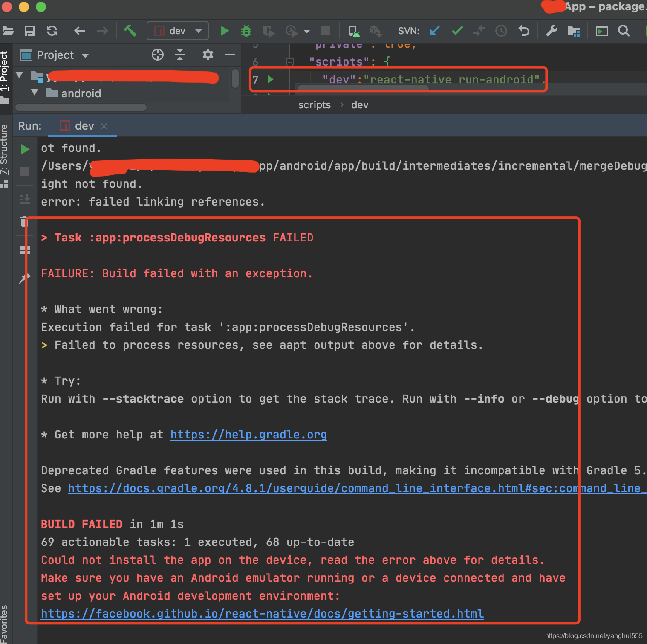647x644 pixels.
Task: Open the AVD device manager icon
Action: coord(354,31)
